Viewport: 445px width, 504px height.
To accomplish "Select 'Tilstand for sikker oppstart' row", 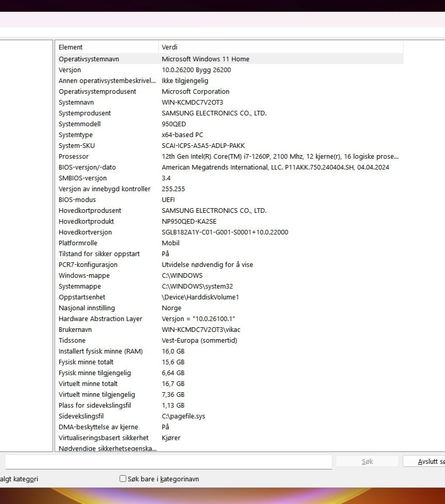I will (99, 254).
